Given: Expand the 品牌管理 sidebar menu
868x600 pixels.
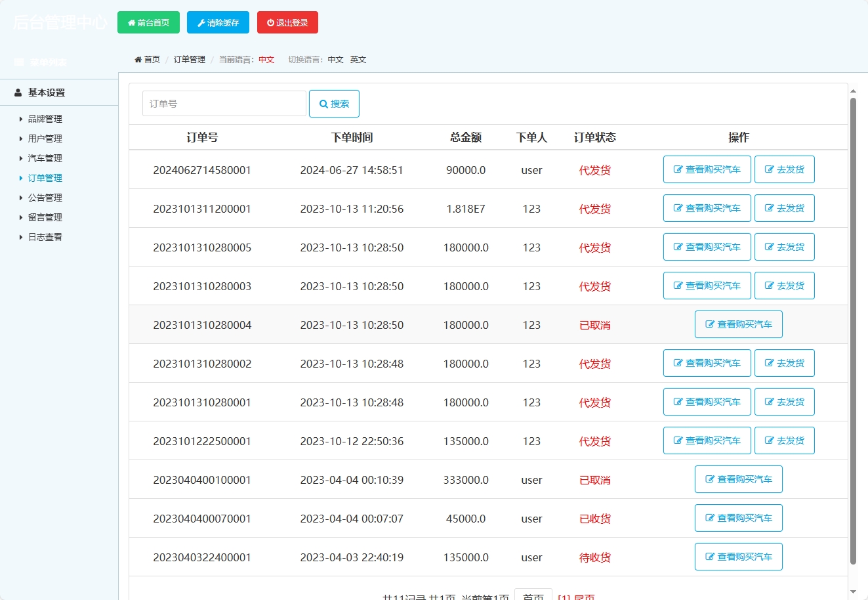Looking at the screenshot, I should [x=45, y=119].
